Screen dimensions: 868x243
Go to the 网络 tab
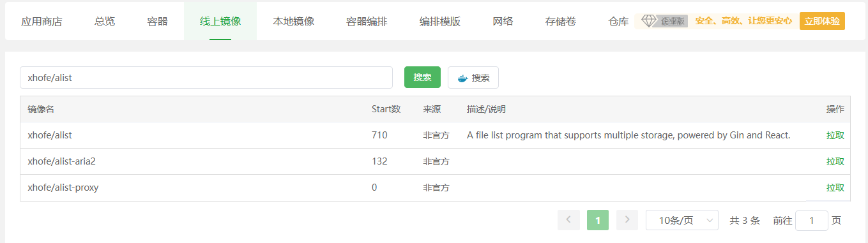tap(503, 21)
